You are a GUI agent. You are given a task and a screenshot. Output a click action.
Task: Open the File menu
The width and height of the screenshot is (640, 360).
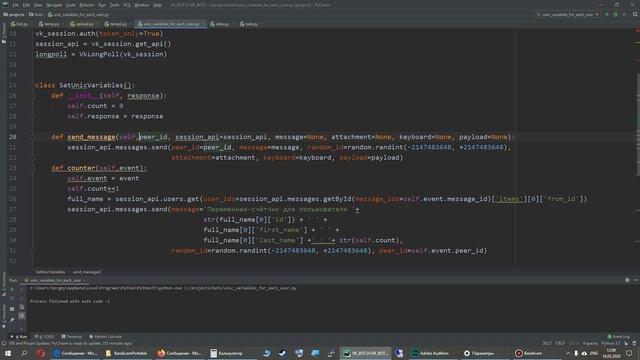click(16, 5)
